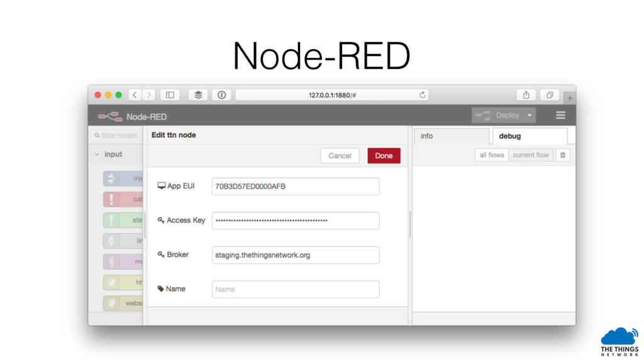Screen dimensions: 644x362
Task: Open the Deploy dropdown arrow
Action: (530, 116)
